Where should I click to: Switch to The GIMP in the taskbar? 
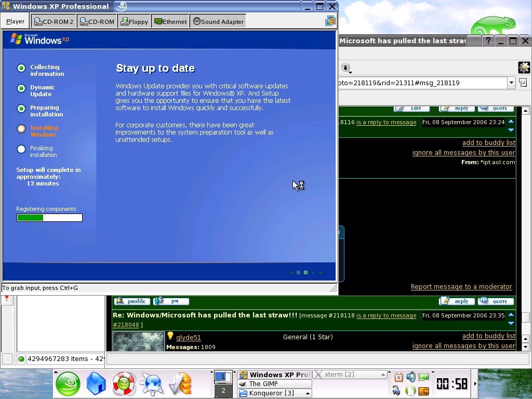click(x=274, y=384)
